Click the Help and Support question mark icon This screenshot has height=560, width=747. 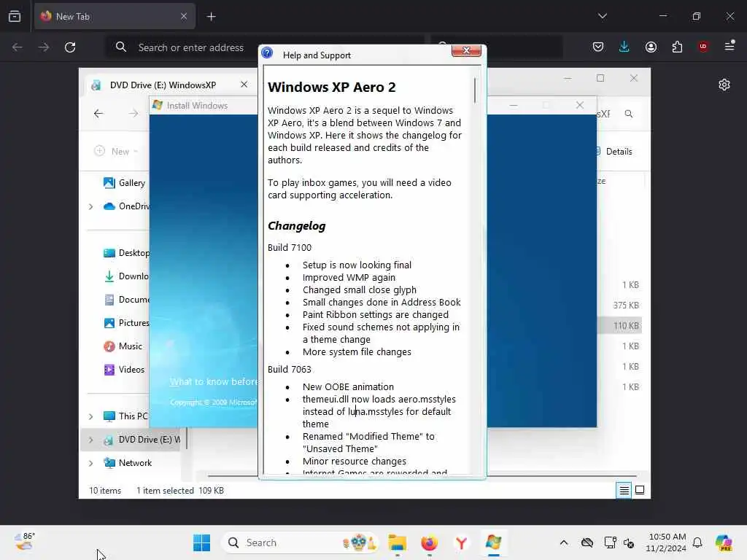click(267, 53)
